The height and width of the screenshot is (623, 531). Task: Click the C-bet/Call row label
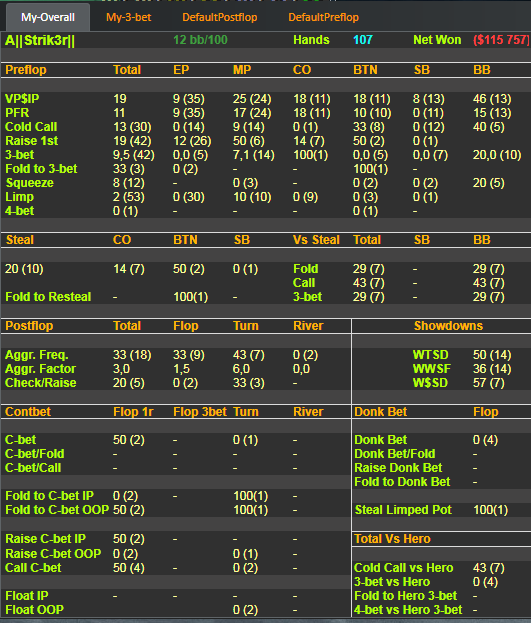click(x=33, y=468)
